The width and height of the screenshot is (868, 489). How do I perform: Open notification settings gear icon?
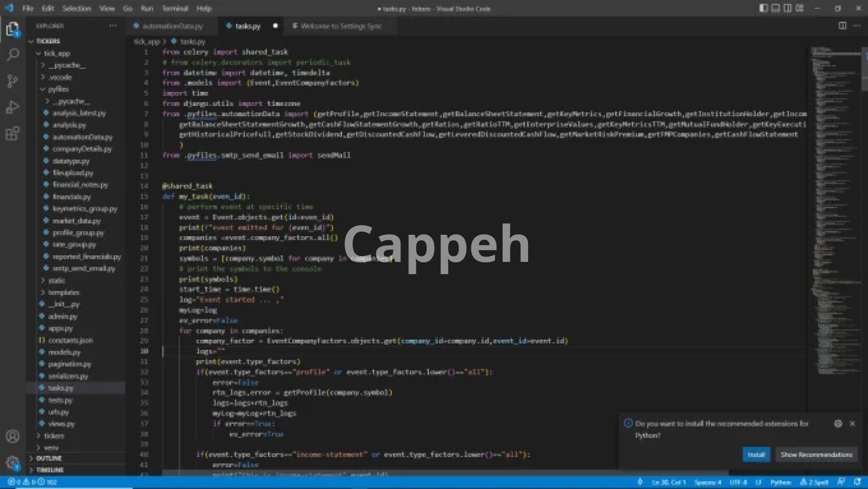click(x=838, y=424)
